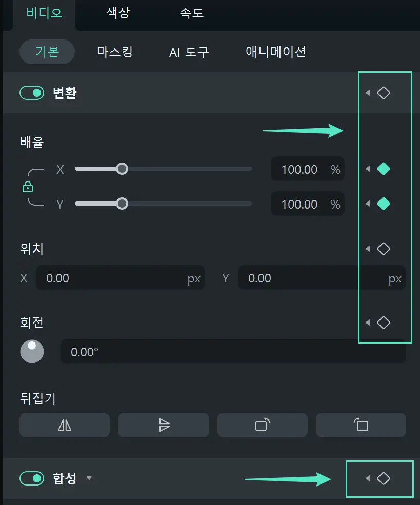This screenshot has height=505, width=420.
Task: Click the 합성 section title
Action: click(65, 478)
